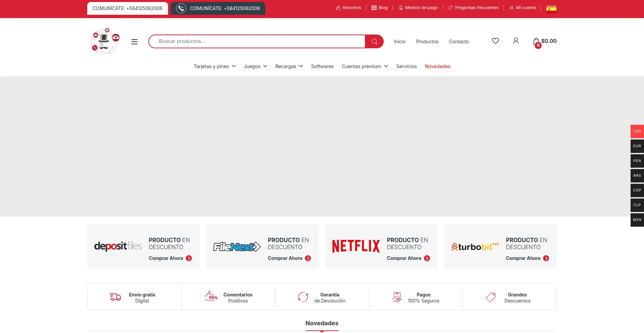
Task: Click the phone icon contact button
Action: (181, 8)
